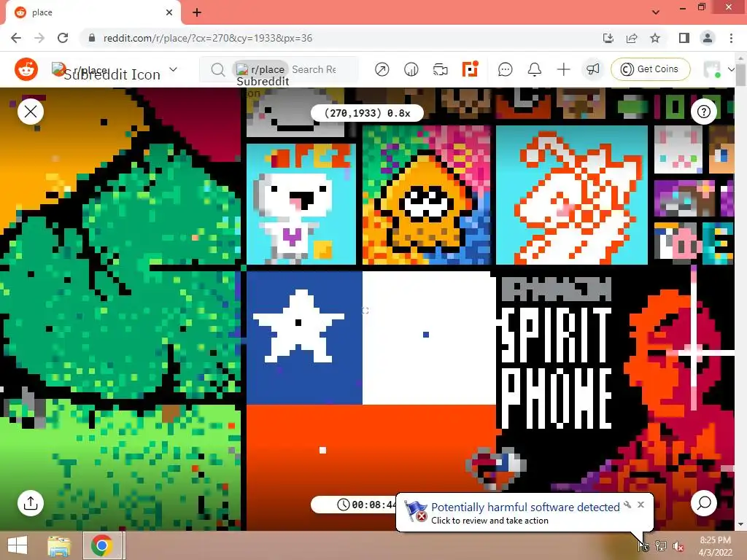747x560 pixels.
Task: Open the Chrome profile avatar
Action: (708, 38)
